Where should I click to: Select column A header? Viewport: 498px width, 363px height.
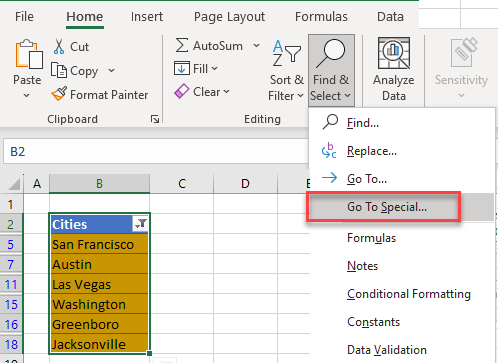tap(37, 184)
